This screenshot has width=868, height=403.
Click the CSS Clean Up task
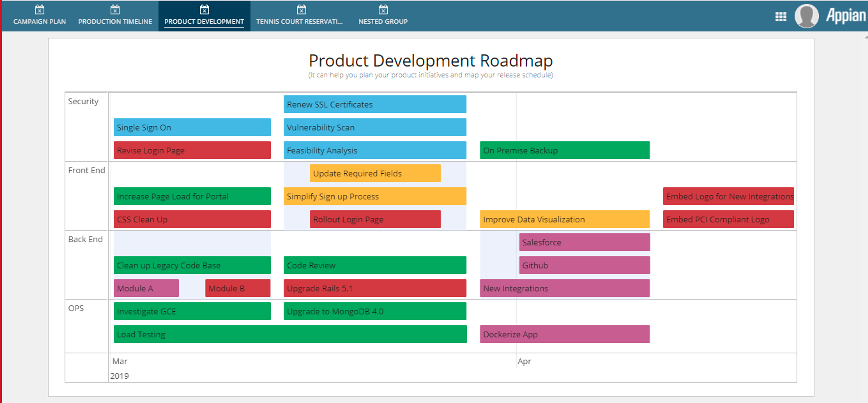[192, 219]
